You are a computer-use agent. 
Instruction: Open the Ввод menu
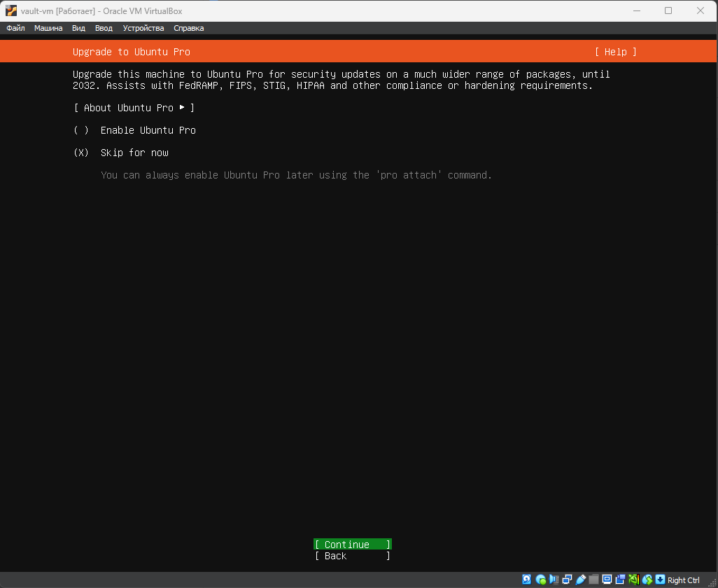[104, 28]
